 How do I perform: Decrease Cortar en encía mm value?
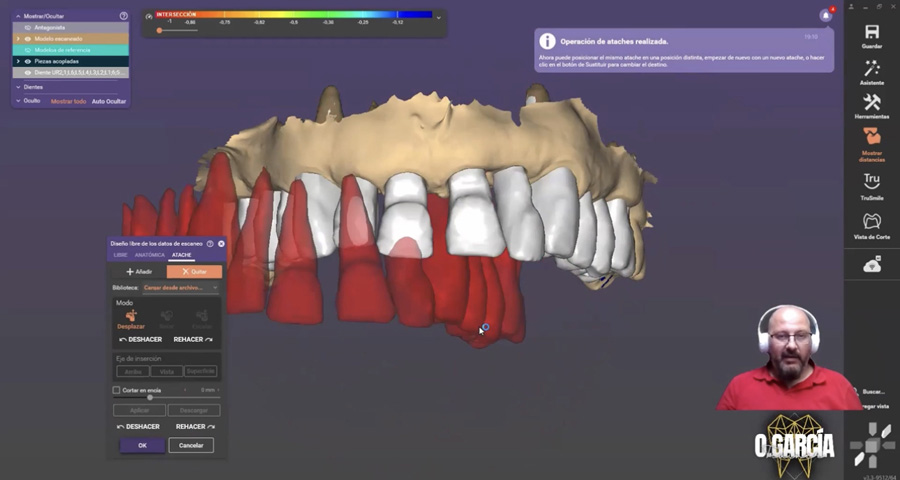[185, 390]
